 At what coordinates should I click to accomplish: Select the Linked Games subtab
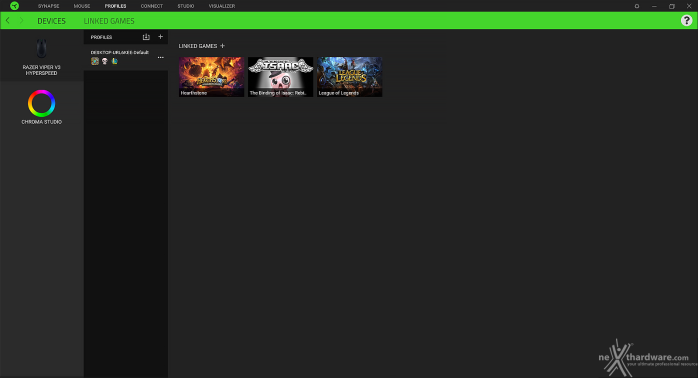point(109,21)
